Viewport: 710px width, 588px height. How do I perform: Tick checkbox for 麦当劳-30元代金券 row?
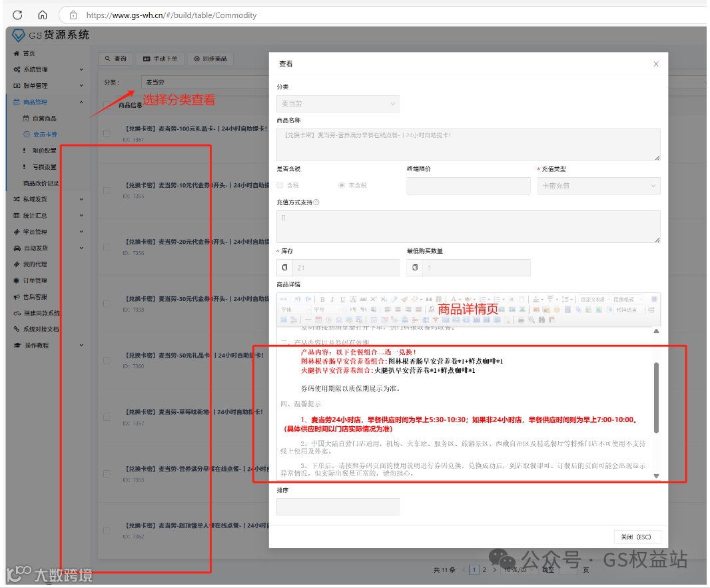click(x=107, y=304)
